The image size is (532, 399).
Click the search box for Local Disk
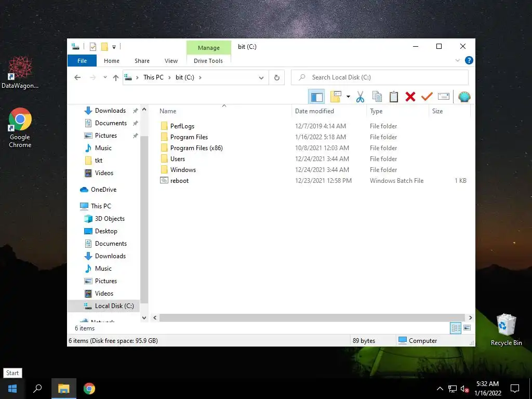pyautogui.click(x=380, y=77)
